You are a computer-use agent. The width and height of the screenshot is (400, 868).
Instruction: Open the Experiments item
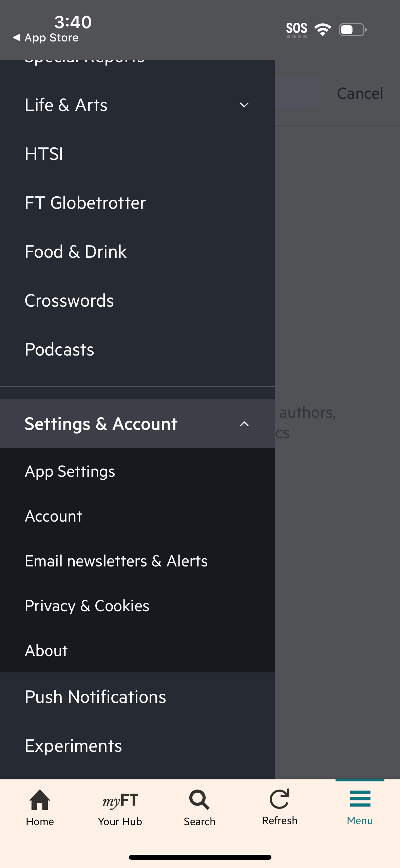pos(73,746)
